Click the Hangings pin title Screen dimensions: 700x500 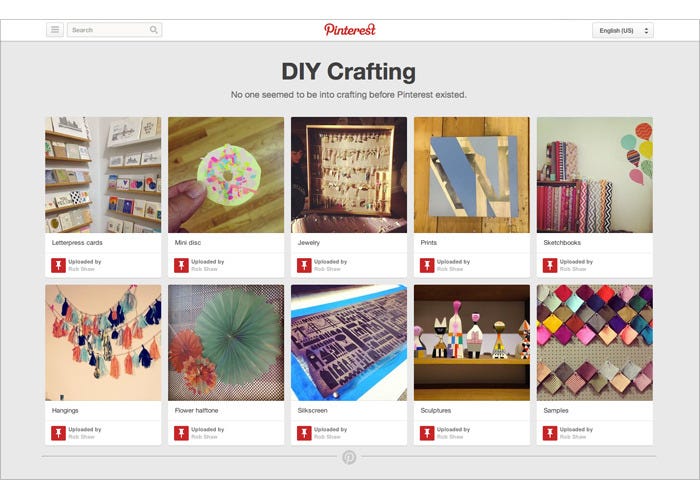click(x=65, y=410)
